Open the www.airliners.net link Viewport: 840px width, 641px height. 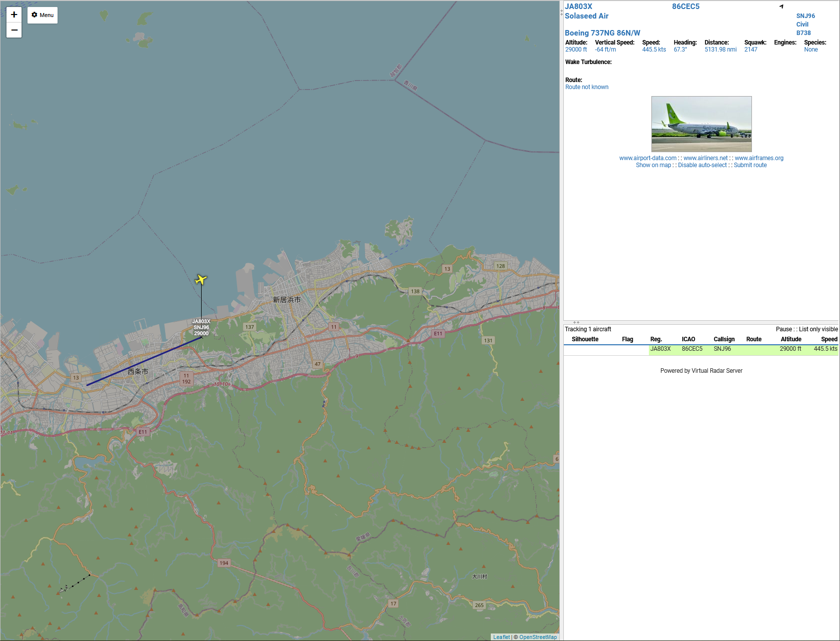[705, 158]
